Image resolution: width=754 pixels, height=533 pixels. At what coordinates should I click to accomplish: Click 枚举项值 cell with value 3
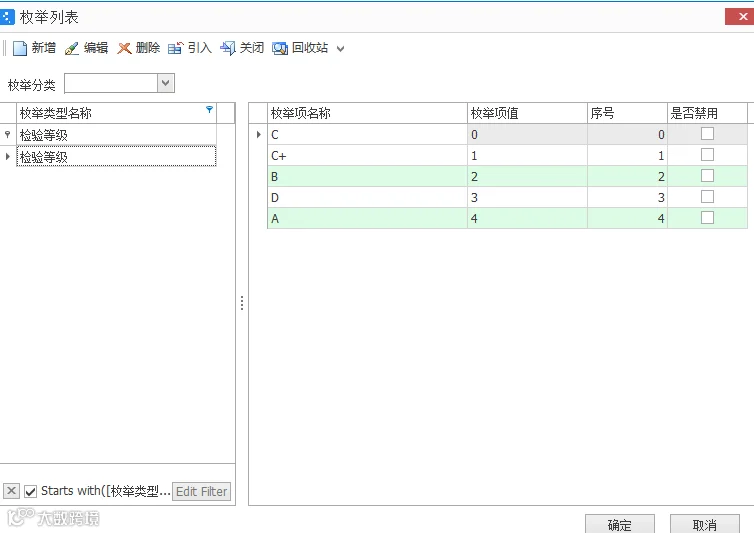click(x=528, y=197)
